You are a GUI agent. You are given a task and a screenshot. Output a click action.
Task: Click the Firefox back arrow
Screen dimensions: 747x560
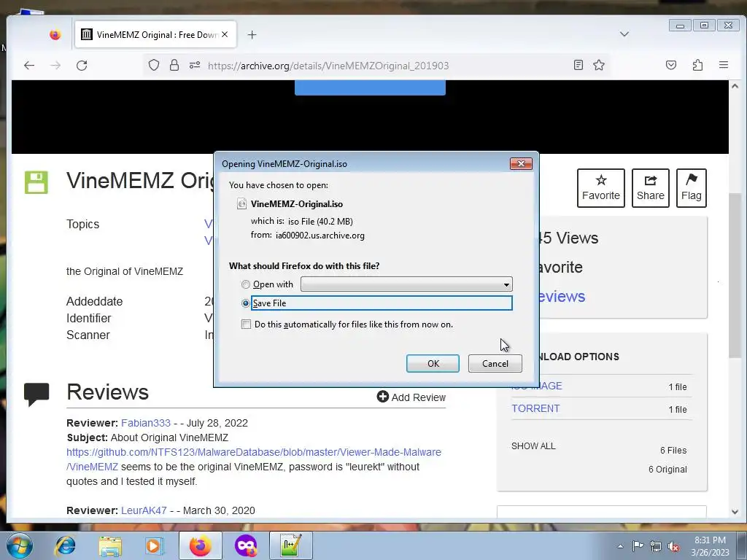[x=29, y=65]
